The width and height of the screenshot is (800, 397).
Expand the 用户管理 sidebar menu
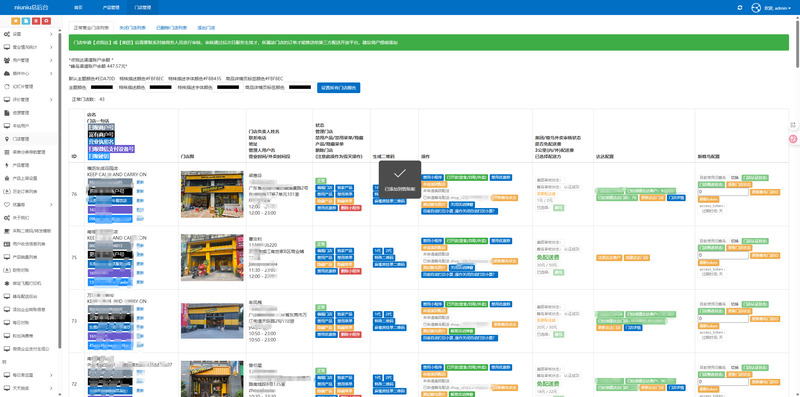click(29, 60)
